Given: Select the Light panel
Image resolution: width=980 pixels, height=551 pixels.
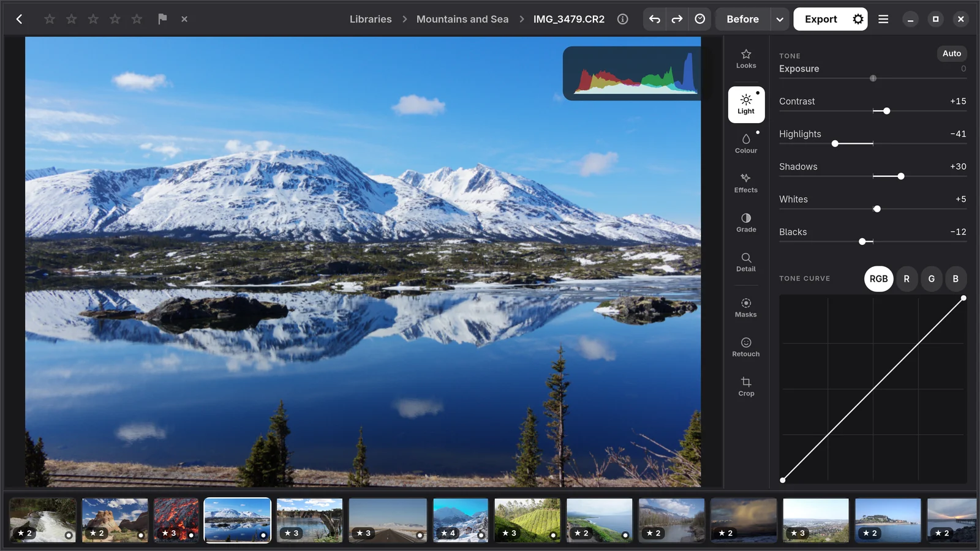Looking at the screenshot, I should coord(746,105).
